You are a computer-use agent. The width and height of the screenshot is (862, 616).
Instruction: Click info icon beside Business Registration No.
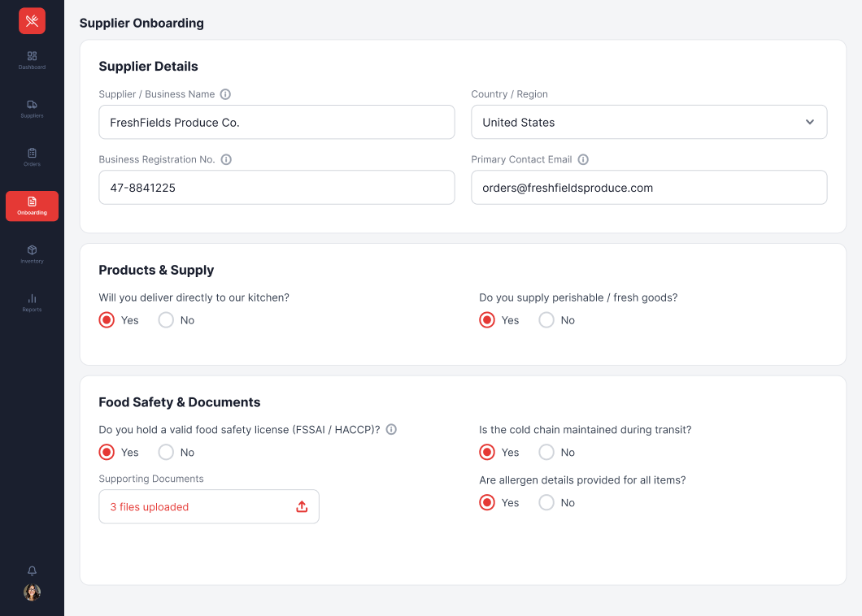click(226, 159)
